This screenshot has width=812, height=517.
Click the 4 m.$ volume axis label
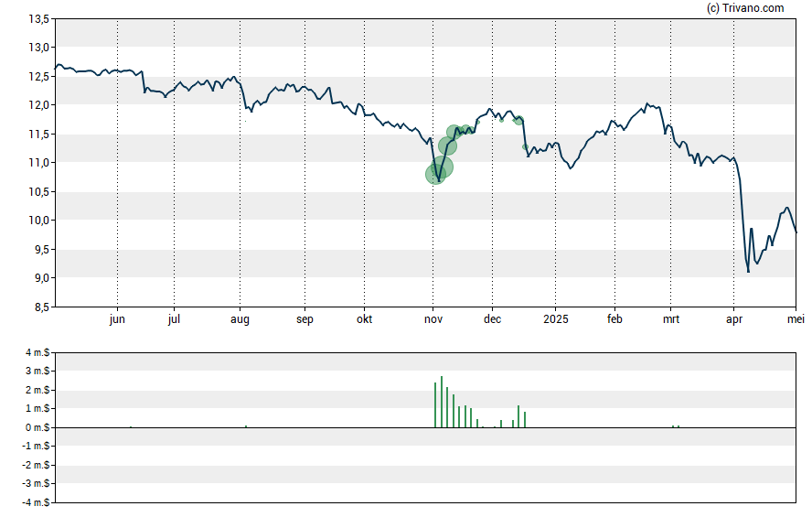(37, 353)
